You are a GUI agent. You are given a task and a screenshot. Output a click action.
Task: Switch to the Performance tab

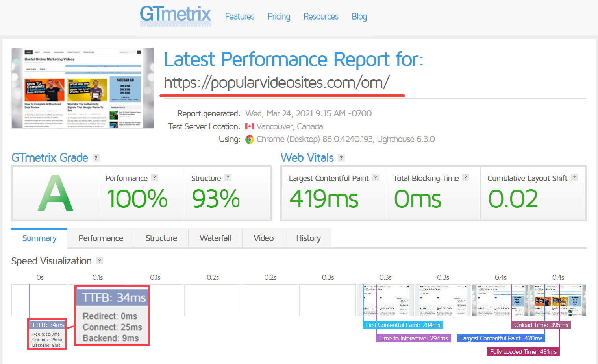(101, 238)
